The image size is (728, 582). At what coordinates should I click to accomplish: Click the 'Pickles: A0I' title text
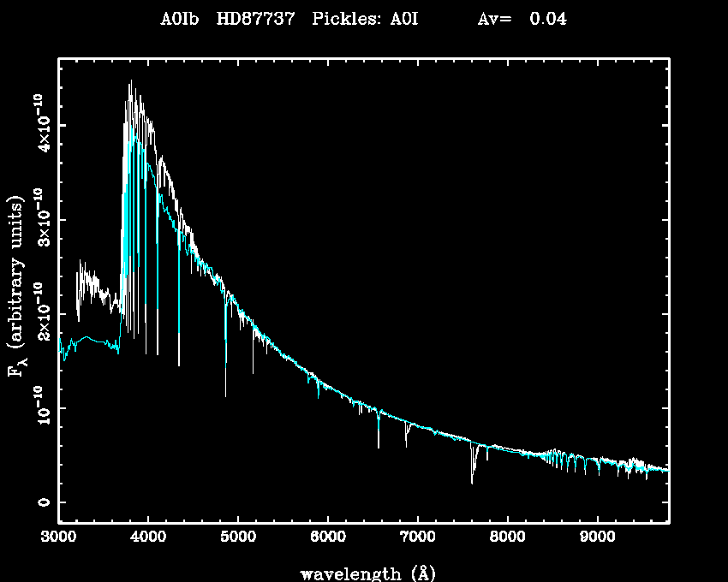click(x=365, y=20)
